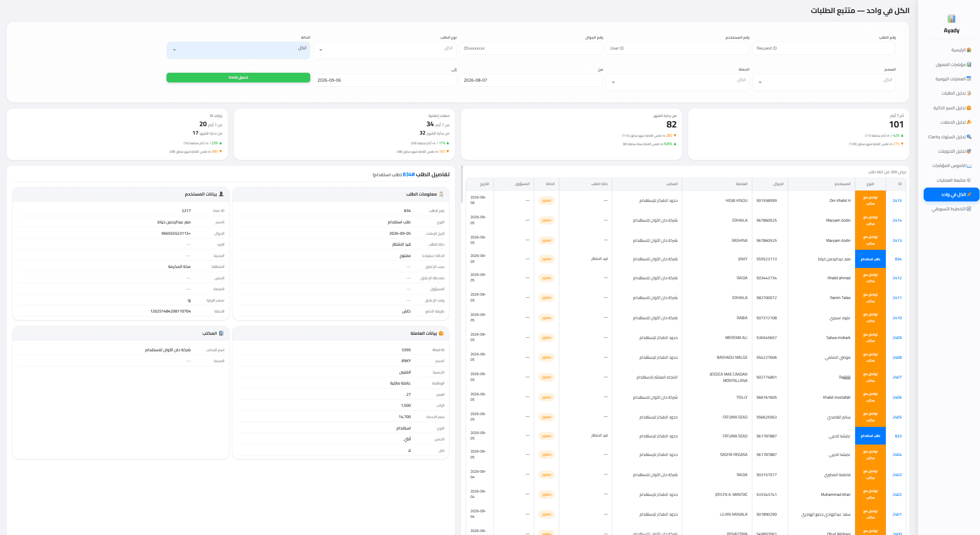Click the بيانات المستخدم person icon

point(221,194)
